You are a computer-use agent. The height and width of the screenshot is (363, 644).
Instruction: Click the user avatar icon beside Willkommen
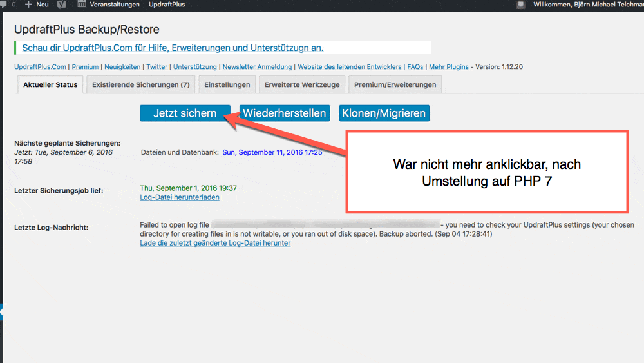pos(521,5)
